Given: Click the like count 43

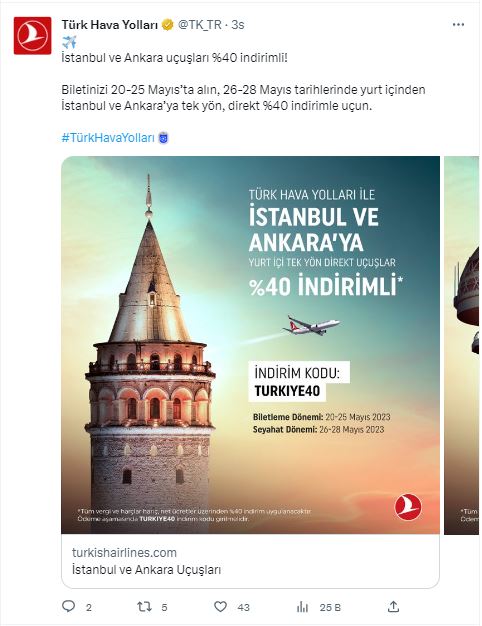Looking at the screenshot, I should pos(243,608).
